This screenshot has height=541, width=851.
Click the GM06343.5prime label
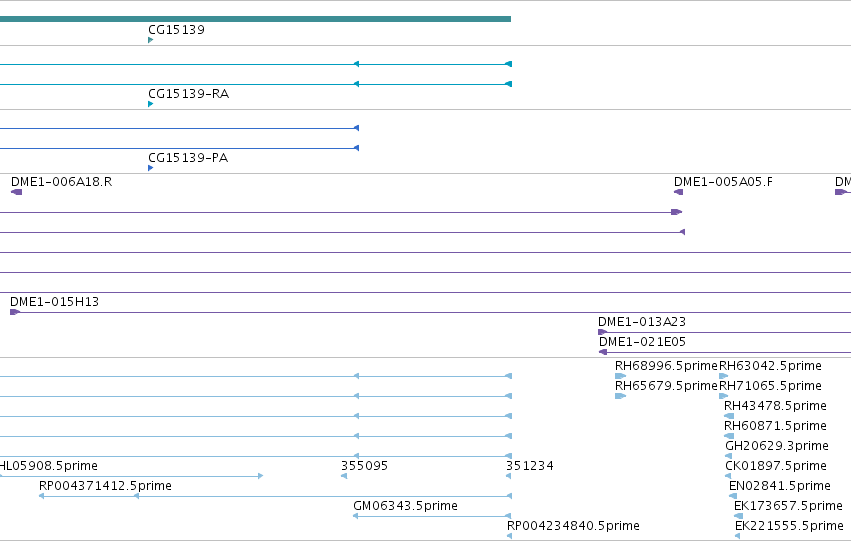click(x=405, y=506)
